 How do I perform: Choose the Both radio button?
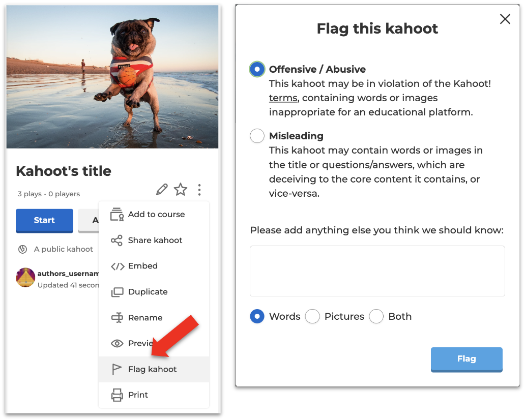tap(376, 316)
